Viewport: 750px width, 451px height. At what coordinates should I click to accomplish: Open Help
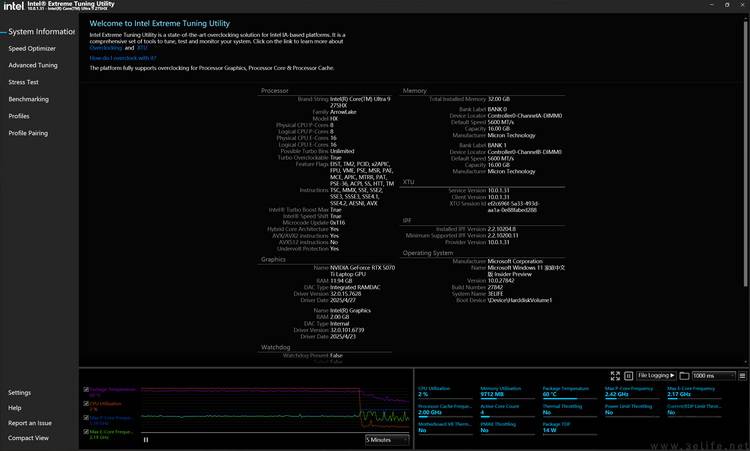pos(15,408)
